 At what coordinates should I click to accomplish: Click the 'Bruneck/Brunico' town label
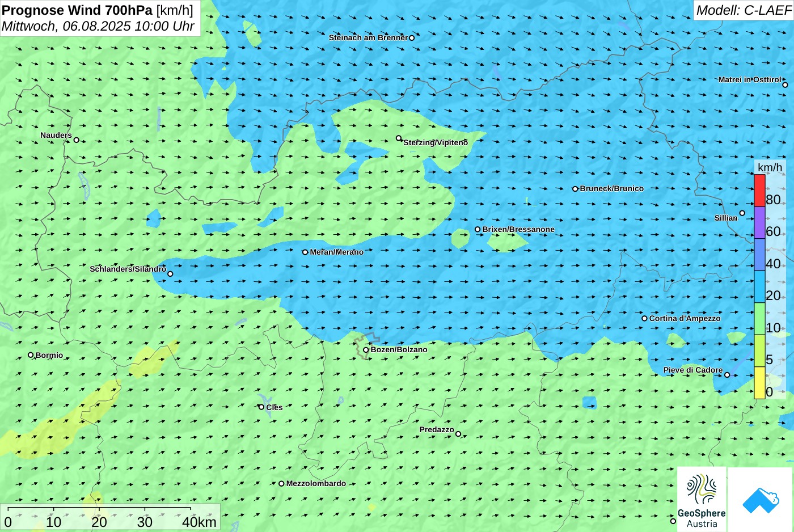pos(612,188)
